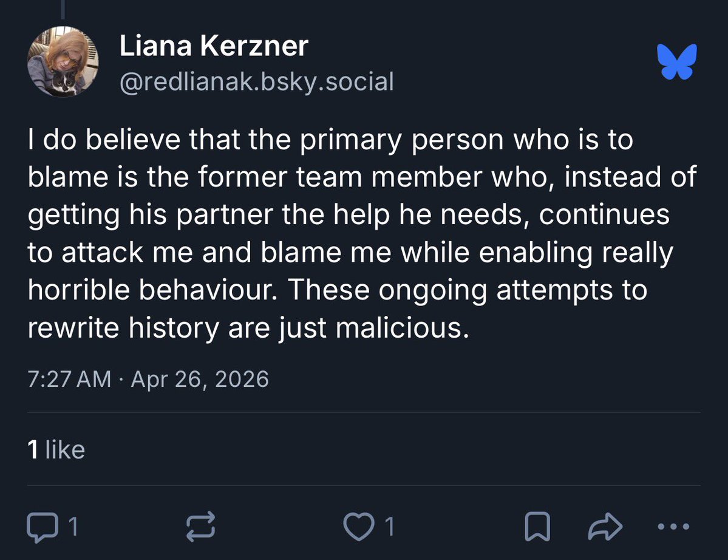Screen dimensions: 728x560
Task: Open the three-dot more options menu
Action: pos(674,527)
